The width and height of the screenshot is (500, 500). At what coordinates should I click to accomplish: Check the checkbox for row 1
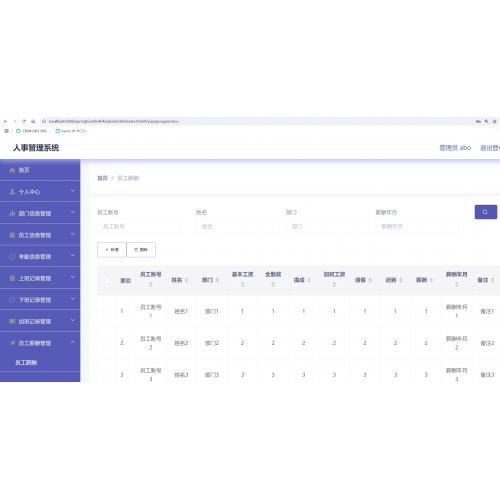click(x=106, y=311)
